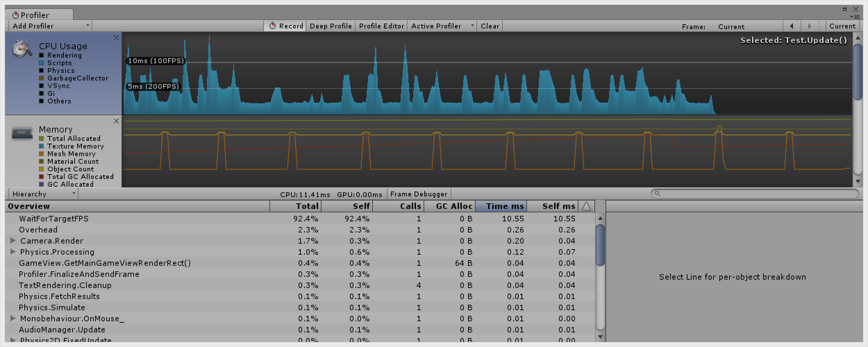
Task: Click the hierarchy scroll up arrow
Action: pos(600,218)
